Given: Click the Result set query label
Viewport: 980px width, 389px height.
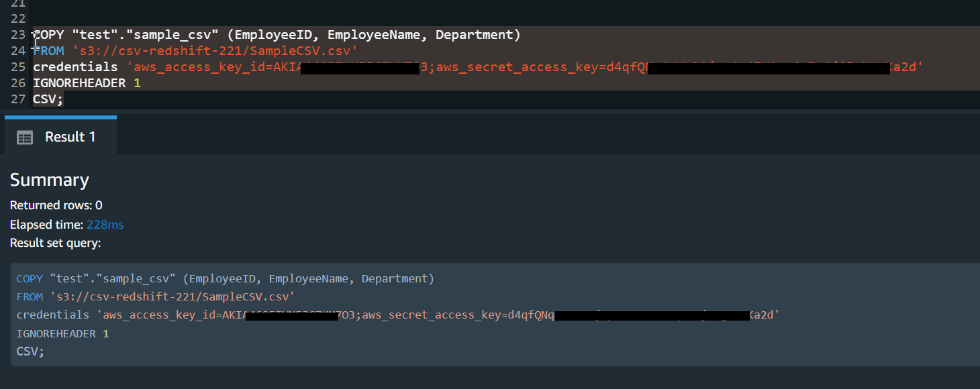Looking at the screenshot, I should 55,243.
